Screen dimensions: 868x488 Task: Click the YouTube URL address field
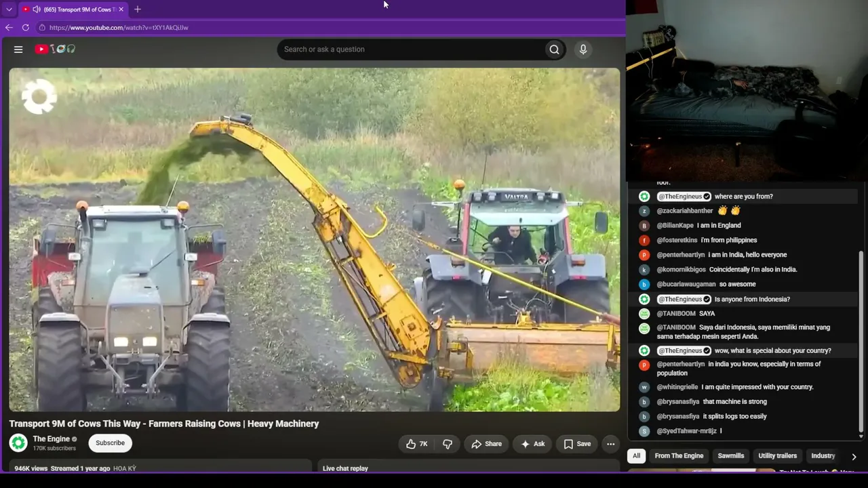tap(119, 28)
